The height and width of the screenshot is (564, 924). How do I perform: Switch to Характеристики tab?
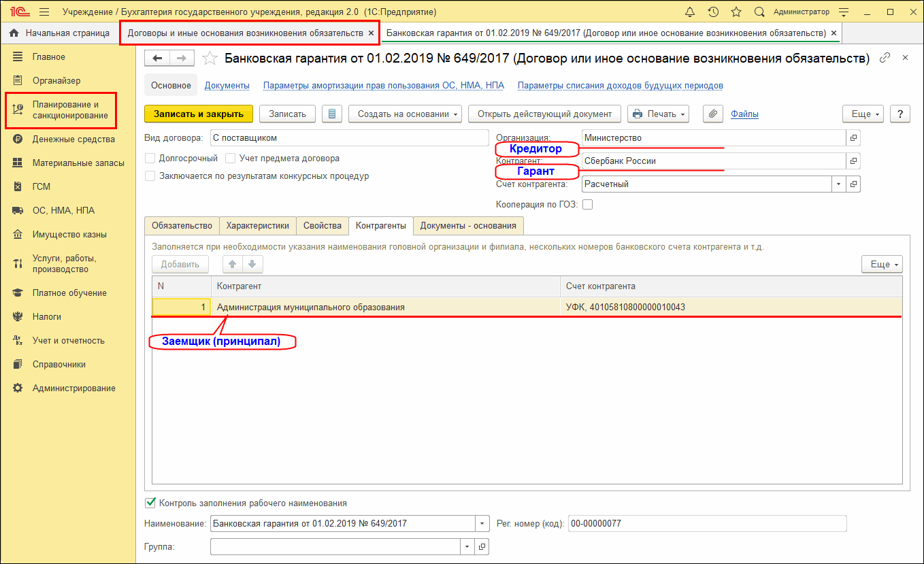click(258, 226)
